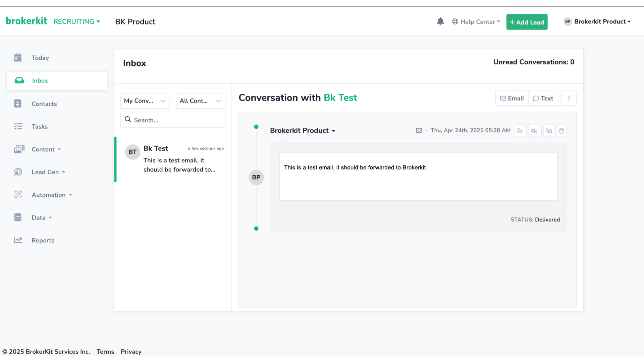
Task: Click the brokerkit logo
Action: (26, 21)
